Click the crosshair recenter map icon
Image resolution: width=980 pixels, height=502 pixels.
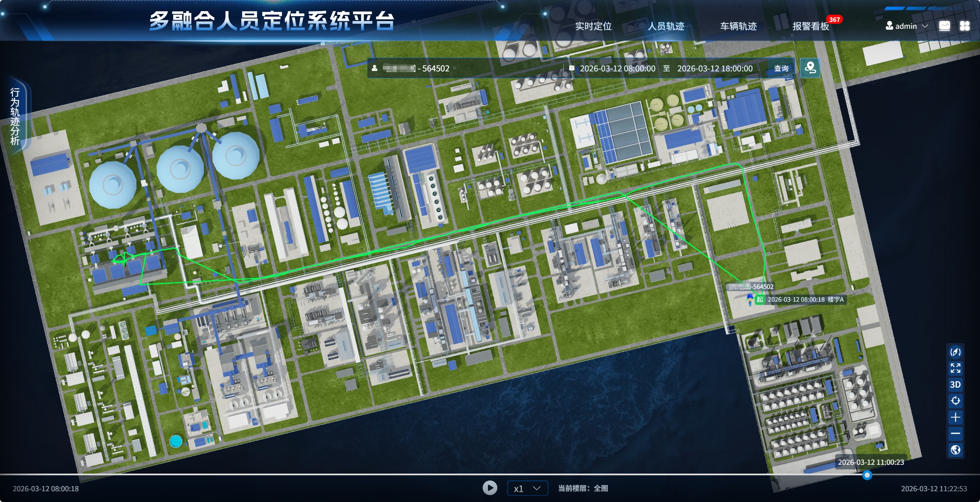click(x=955, y=401)
